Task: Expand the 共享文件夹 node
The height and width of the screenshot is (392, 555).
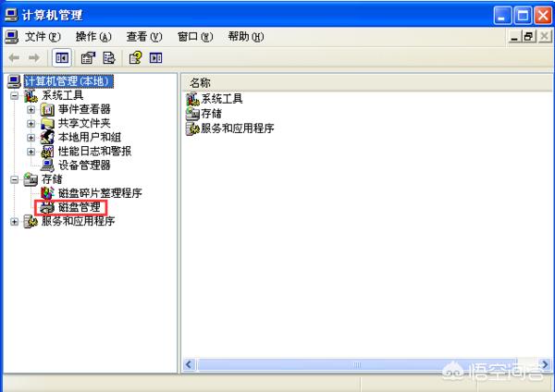Action: point(31,124)
